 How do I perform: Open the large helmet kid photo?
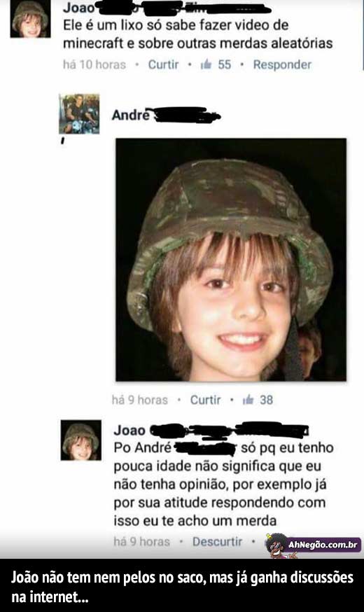[x=231, y=260]
